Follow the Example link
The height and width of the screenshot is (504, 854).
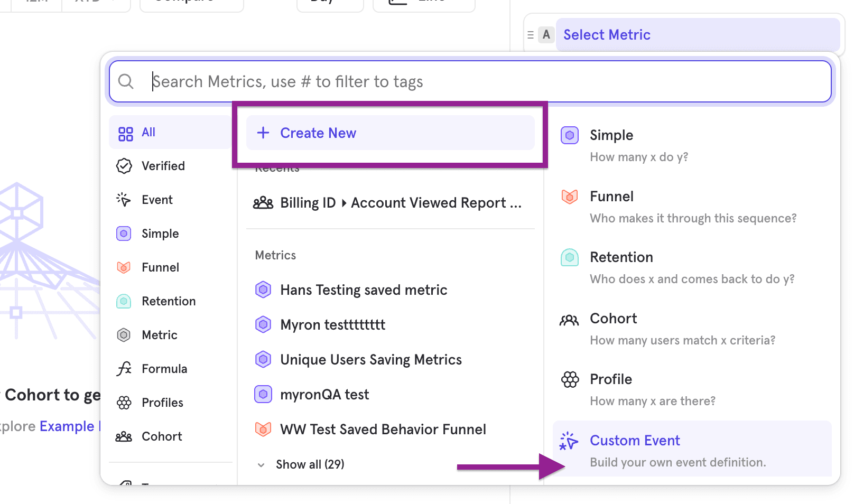pos(67,426)
